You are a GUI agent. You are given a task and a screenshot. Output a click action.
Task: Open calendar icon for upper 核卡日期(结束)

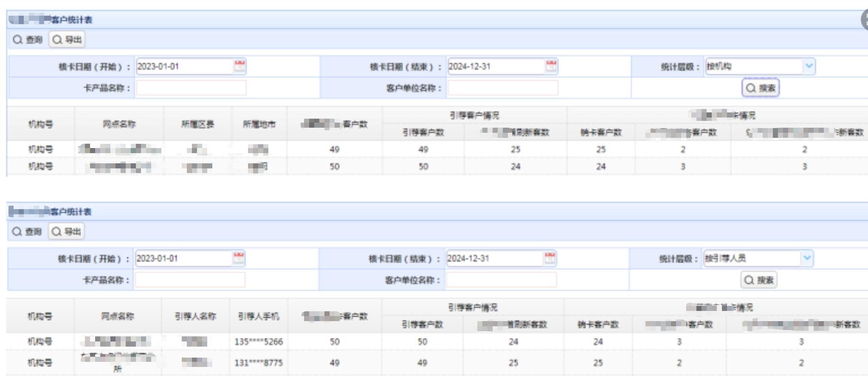pyautogui.click(x=551, y=66)
